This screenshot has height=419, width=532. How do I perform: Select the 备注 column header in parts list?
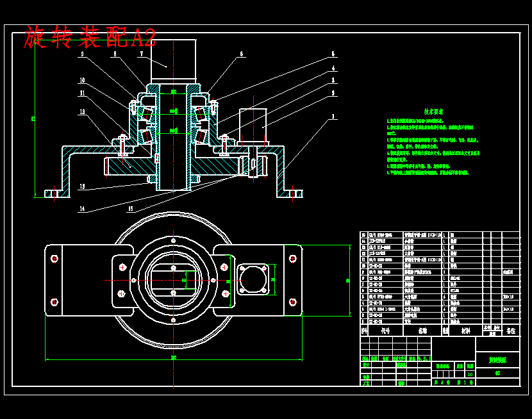tap(511, 331)
